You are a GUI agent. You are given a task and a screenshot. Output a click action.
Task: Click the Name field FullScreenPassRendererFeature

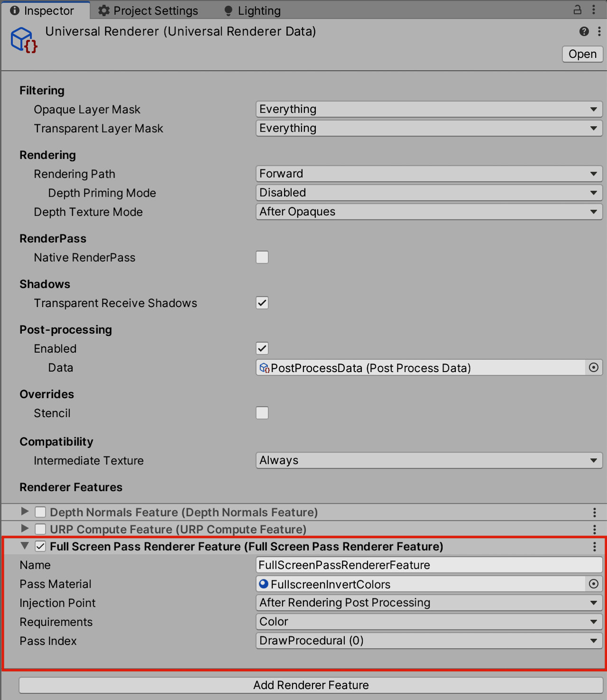(429, 565)
